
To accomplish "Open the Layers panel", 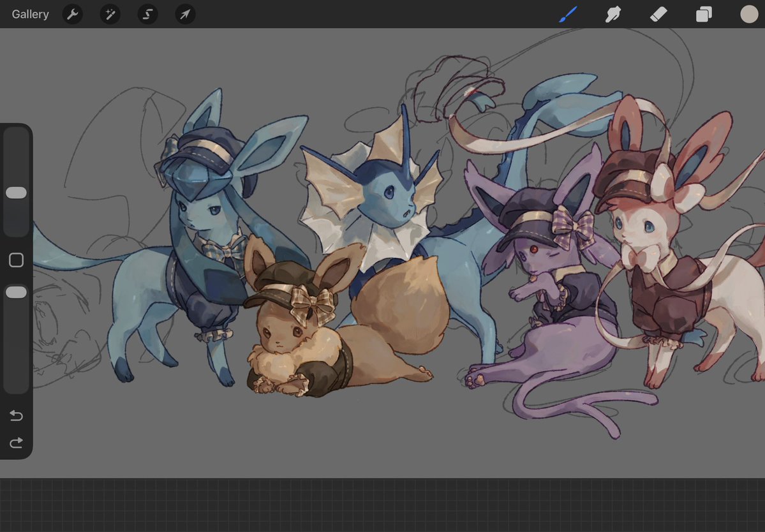I will (704, 14).
